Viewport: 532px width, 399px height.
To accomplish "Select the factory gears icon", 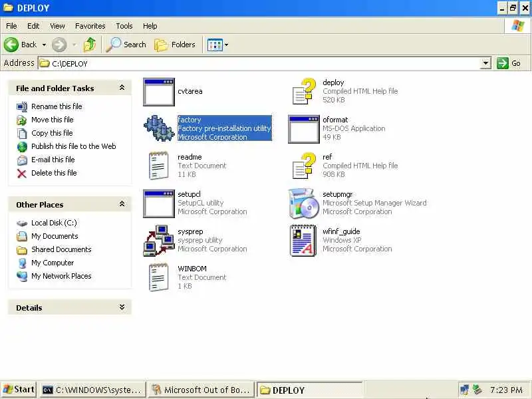I will click(x=159, y=128).
